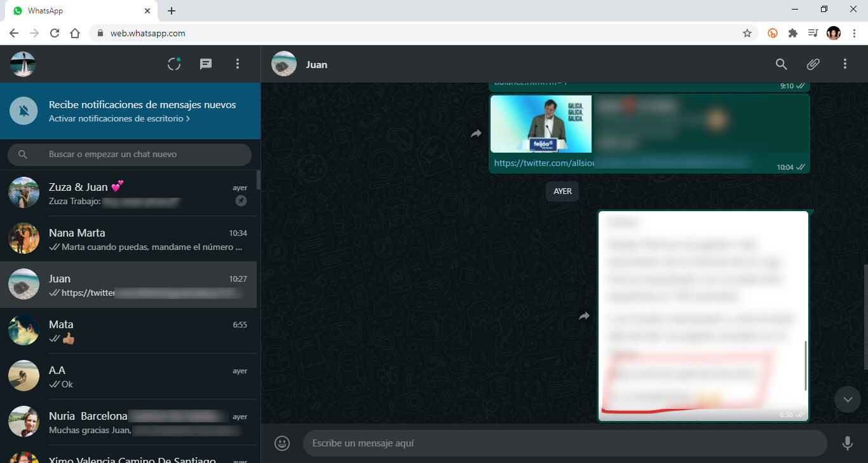
Task: Open Nuria Barcelona chat
Action: click(128, 422)
